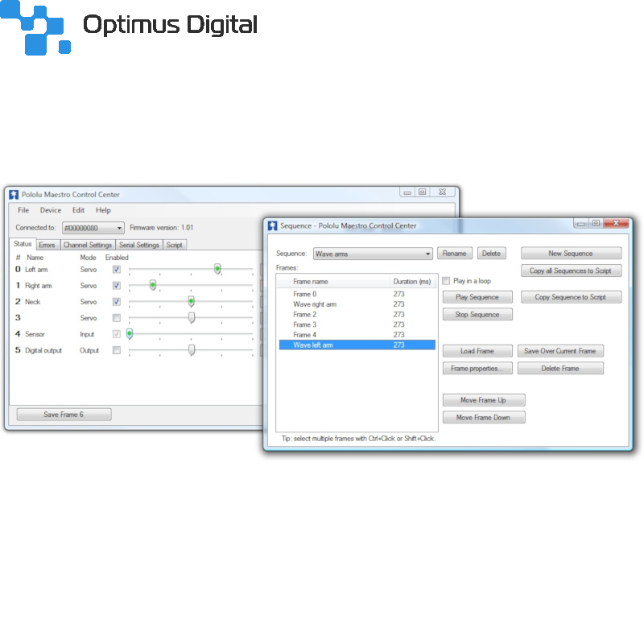Enable channel 3 servo checkbox
The height and width of the screenshot is (644, 644).
click(117, 318)
